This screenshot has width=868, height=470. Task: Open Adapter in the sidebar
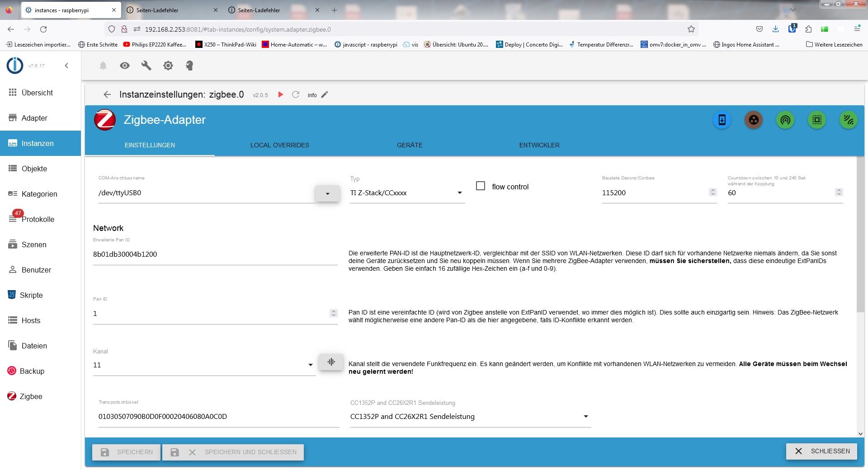pos(41,118)
